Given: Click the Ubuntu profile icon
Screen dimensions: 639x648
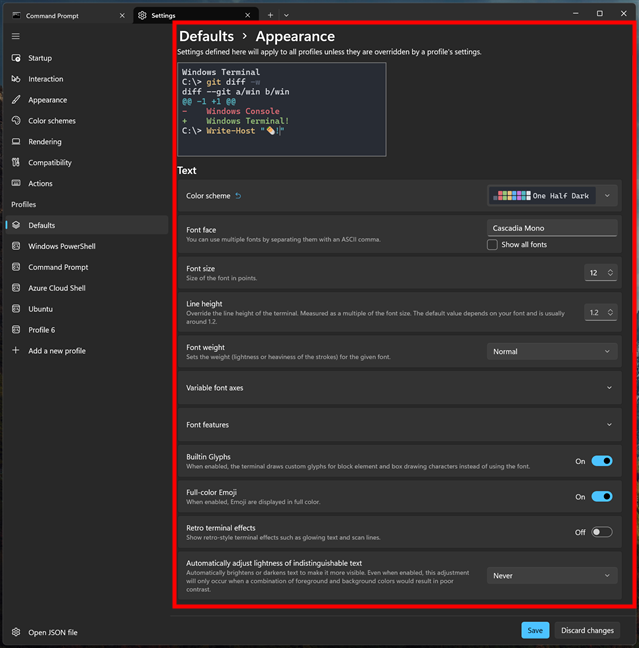Looking at the screenshot, I should [16, 309].
